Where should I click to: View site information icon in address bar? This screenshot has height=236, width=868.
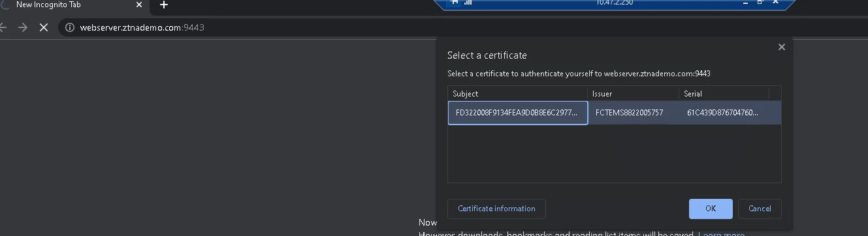coord(70,27)
